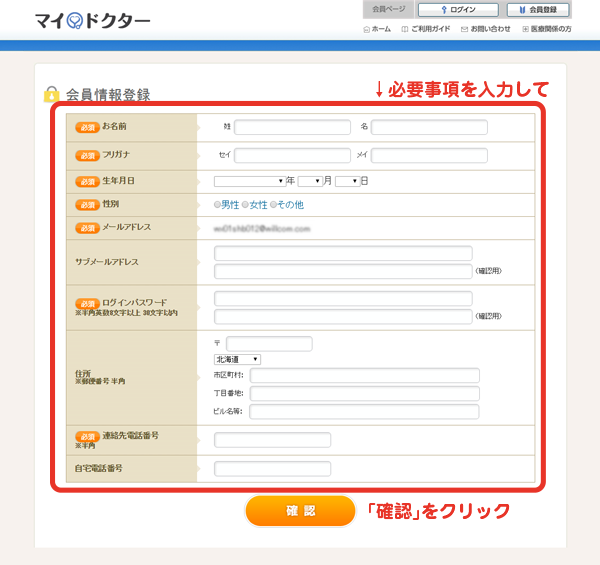Screen dimensions: 600x565
Task: Open the birth year dropdown
Action: click(250, 181)
